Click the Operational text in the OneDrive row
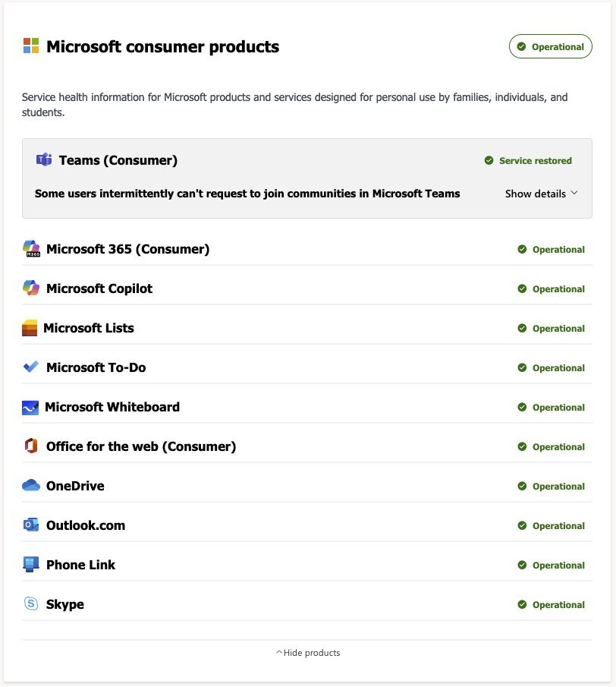The height and width of the screenshot is (687, 616). (x=558, y=487)
